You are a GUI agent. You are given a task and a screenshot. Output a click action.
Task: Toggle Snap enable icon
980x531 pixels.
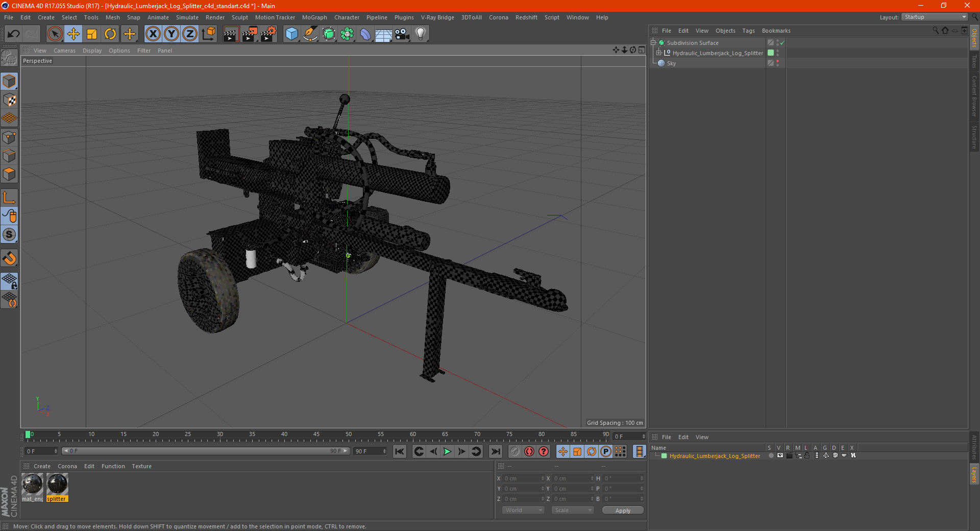point(9,235)
